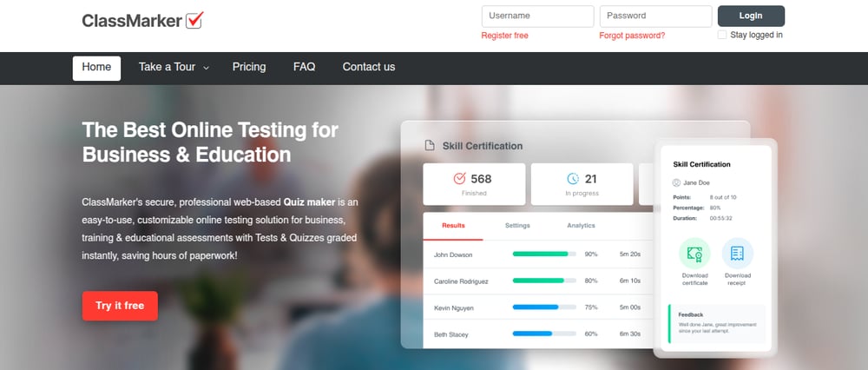Toggle the Stay logged in checkbox

[x=722, y=35]
